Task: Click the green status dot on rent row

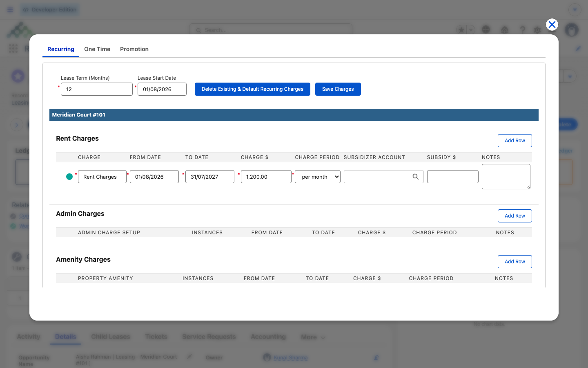Action: (x=69, y=177)
